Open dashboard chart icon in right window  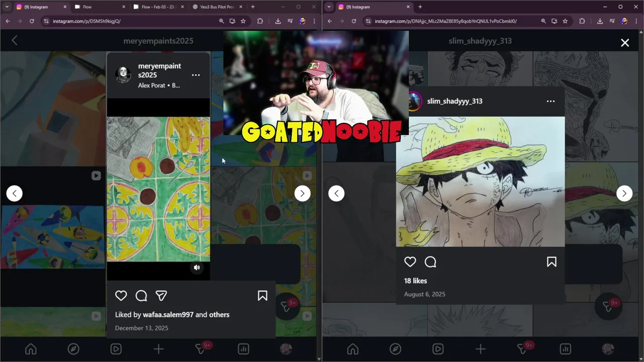(566, 349)
